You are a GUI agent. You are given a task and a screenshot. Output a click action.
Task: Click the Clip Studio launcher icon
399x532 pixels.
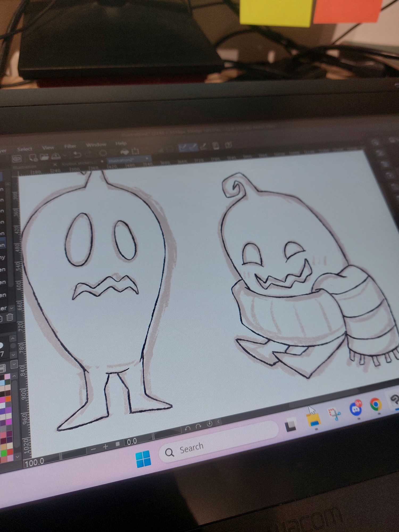point(17,159)
